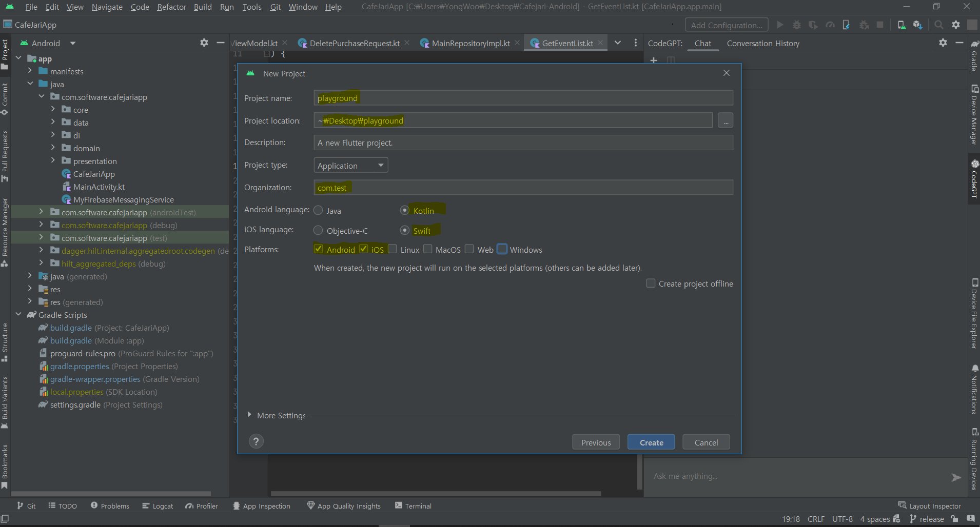Open Project panel gear options
Viewport: 980px width, 527px height.
click(204, 43)
